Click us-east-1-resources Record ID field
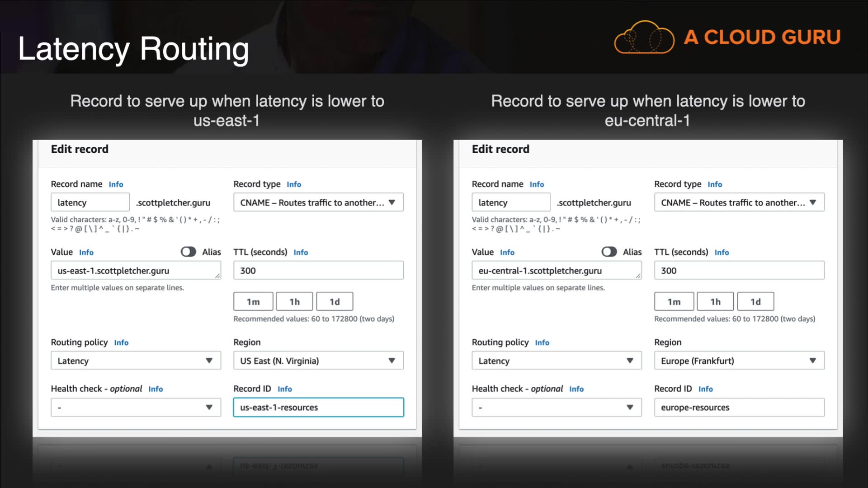 (x=318, y=407)
